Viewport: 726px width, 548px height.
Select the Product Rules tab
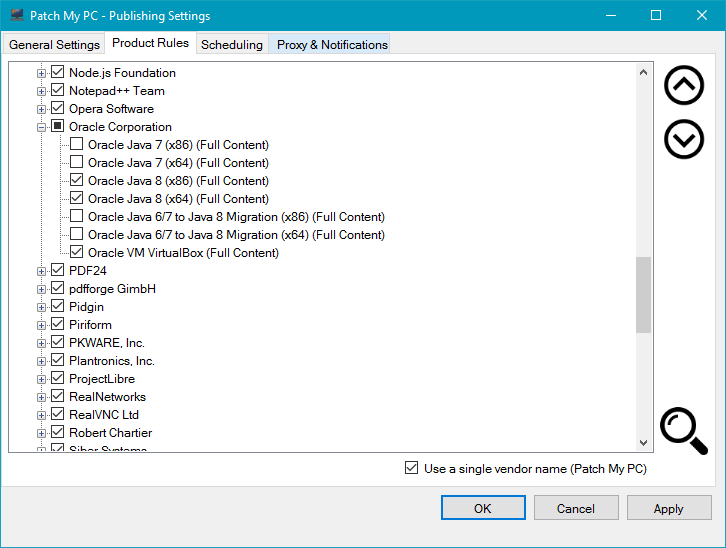(150, 43)
